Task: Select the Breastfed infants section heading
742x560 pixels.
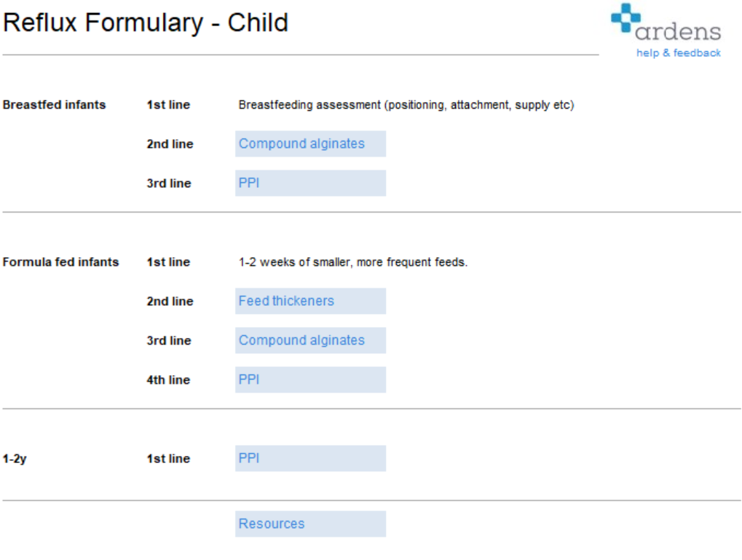Action: pyautogui.click(x=54, y=105)
